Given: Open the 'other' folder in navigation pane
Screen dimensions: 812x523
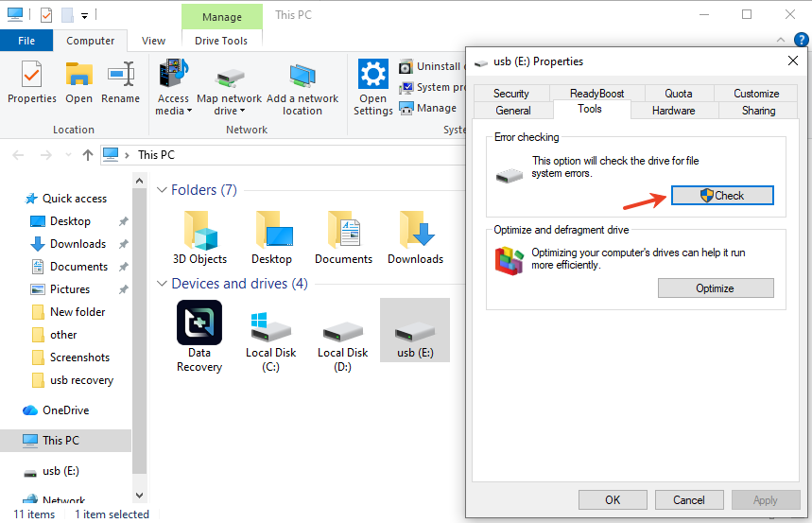Looking at the screenshot, I should point(63,335).
